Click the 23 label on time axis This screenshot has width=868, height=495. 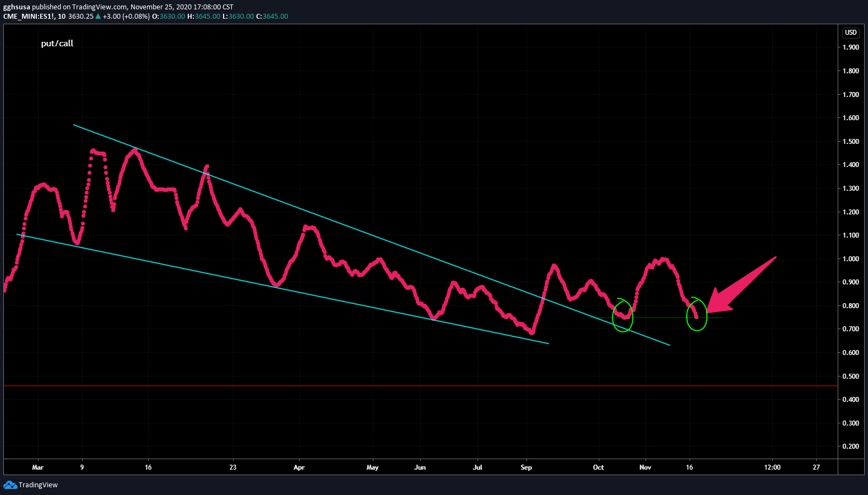click(233, 467)
